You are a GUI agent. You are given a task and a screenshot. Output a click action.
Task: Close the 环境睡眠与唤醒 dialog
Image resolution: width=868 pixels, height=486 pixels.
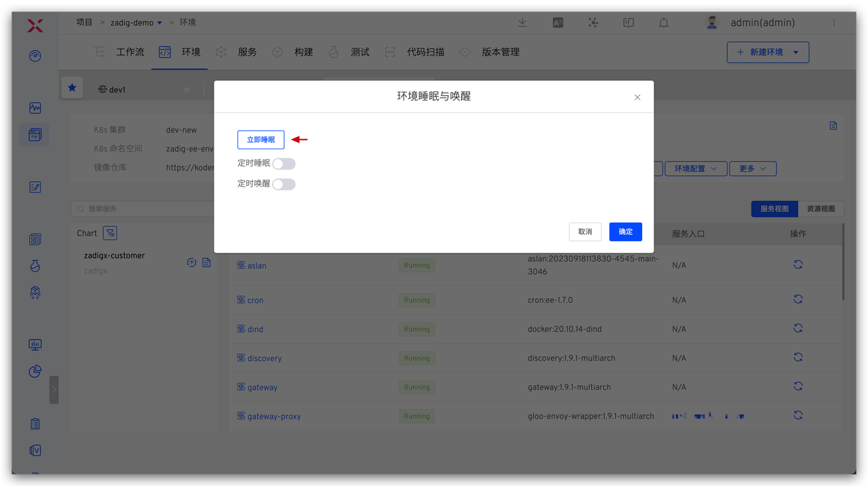tap(637, 98)
